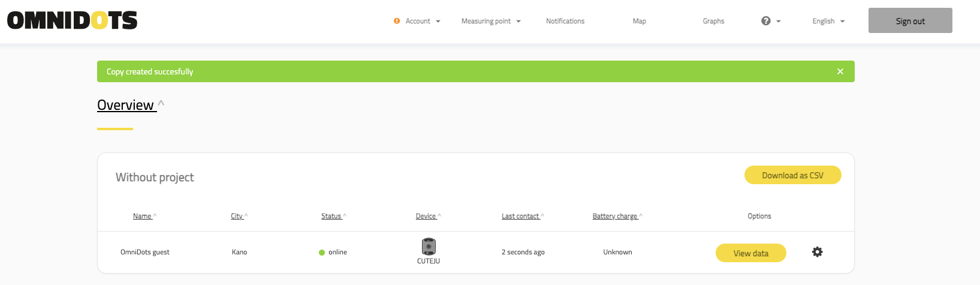Open the Map page

click(x=639, y=21)
